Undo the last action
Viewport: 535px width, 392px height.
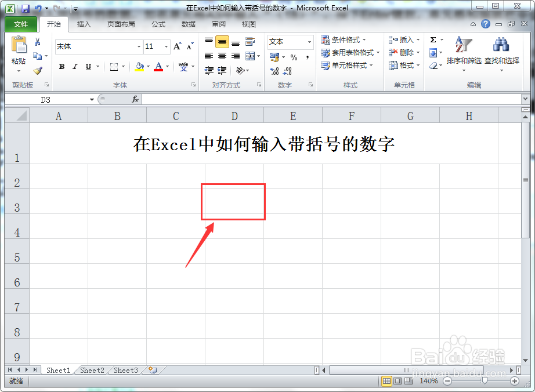tap(38, 8)
